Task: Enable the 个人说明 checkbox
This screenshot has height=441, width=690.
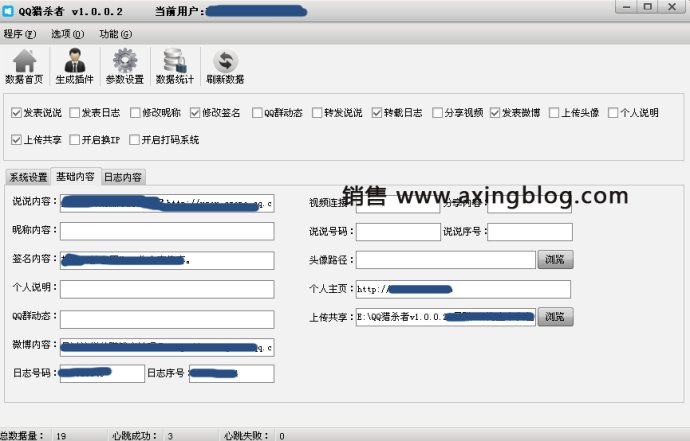Action: pos(613,113)
